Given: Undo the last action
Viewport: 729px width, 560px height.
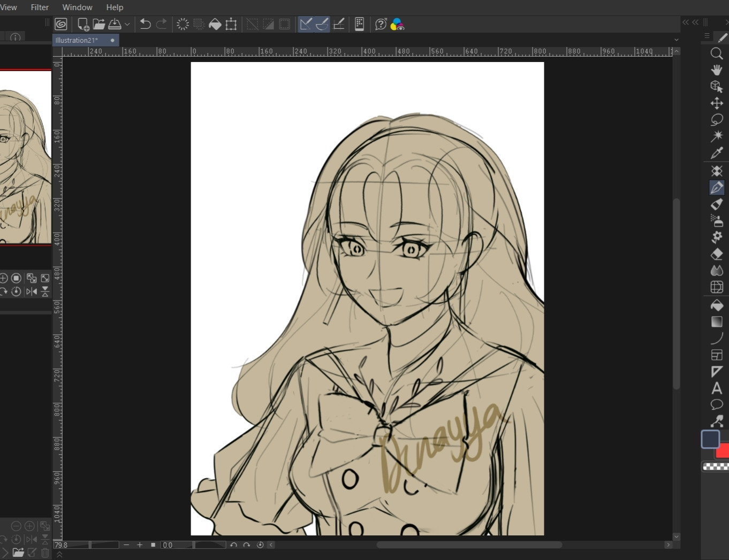Looking at the screenshot, I should [x=145, y=24].
